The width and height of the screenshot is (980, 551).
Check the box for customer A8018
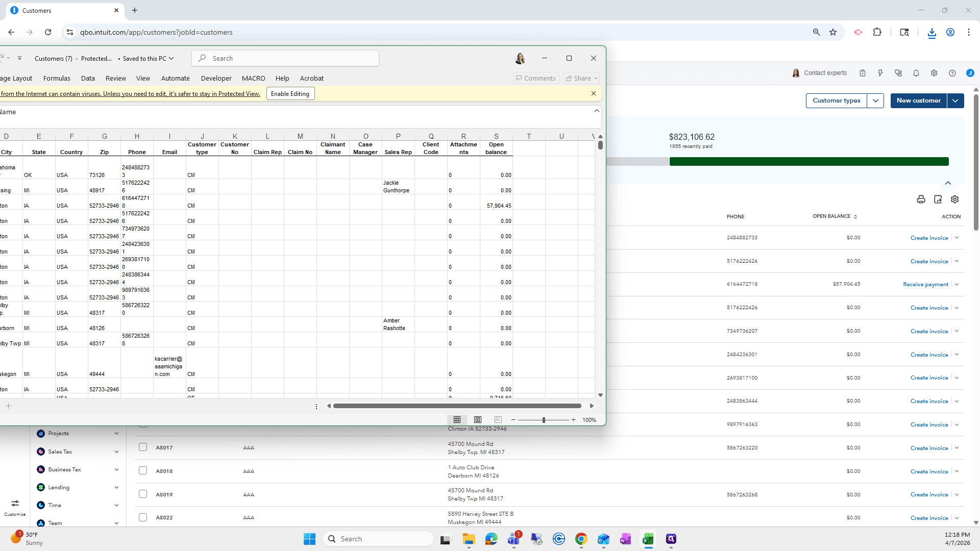pyautogui.click(x=143, y=471)
